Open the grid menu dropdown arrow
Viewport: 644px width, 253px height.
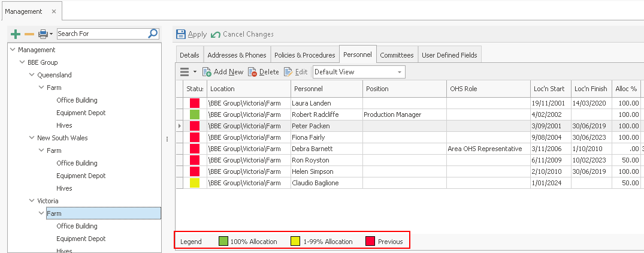[x=195, y=72]
